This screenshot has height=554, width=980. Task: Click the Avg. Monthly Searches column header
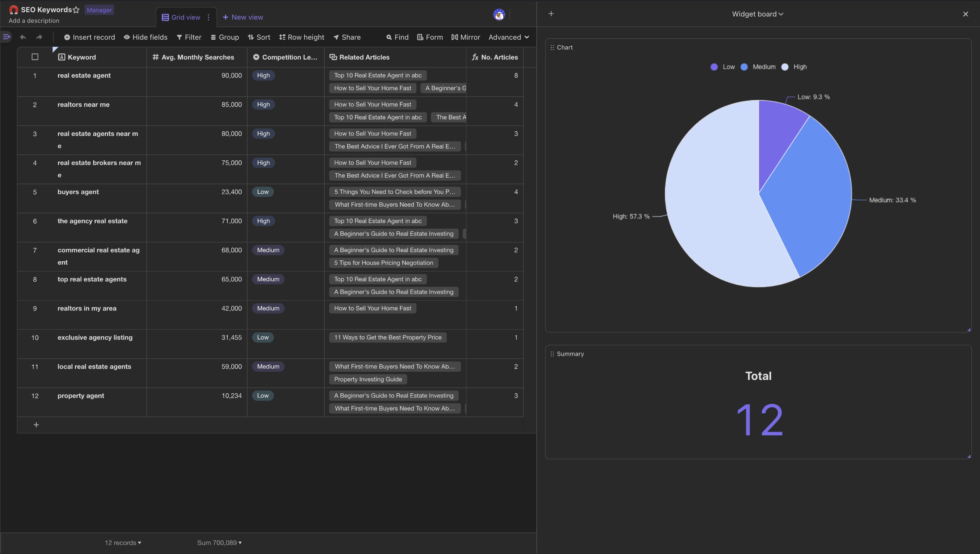[197, 57]
